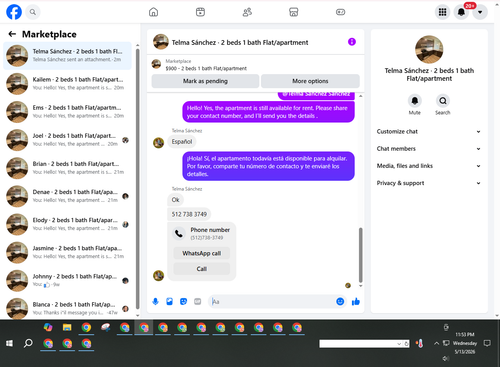Open Ems conversation in list
The height and width of the screenshot is (367, 500).
67,112
